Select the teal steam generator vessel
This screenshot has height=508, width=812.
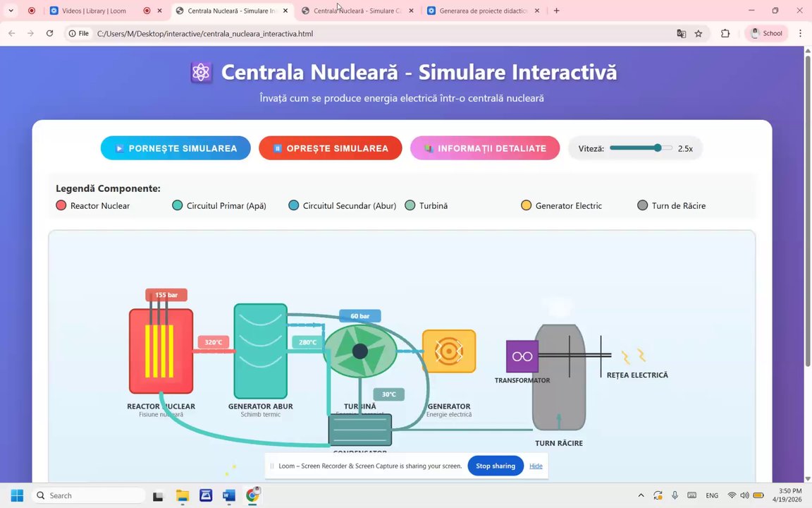[x=261, y=351]
